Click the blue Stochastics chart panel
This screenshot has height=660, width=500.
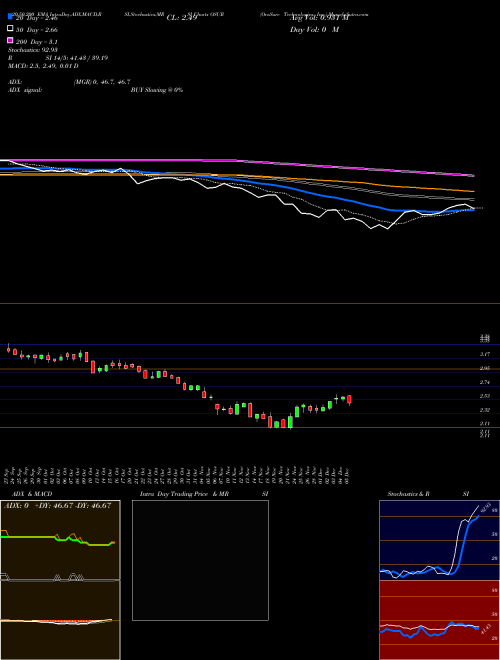(x=439, y=540)
